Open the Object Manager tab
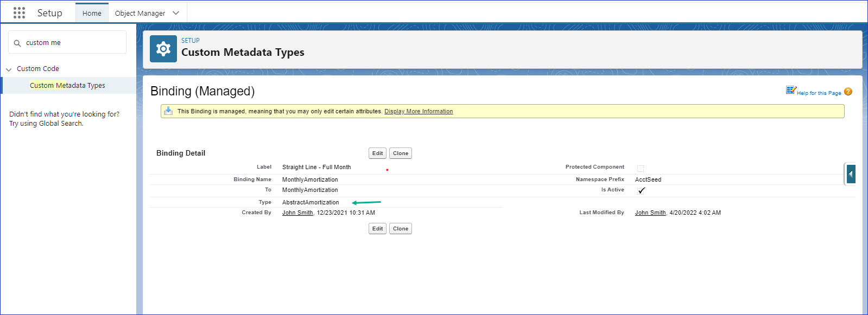The height and width of the screenshot is (315, 868). 140,13
